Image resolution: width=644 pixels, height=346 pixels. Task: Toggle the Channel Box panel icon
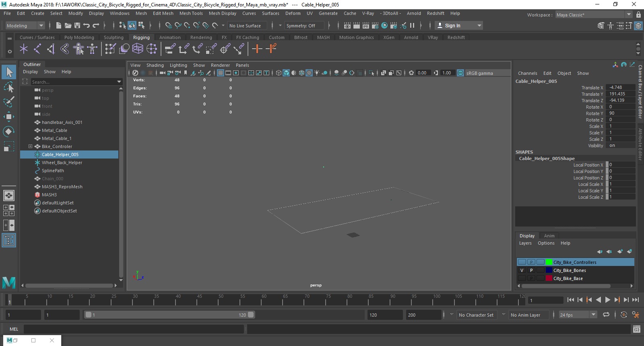pos(638,26)
